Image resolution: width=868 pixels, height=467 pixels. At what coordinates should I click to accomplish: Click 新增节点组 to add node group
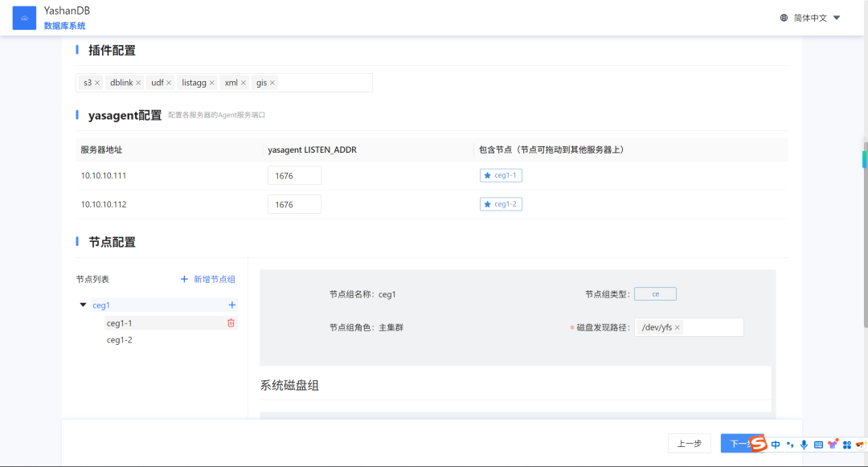tap(208, 280)
